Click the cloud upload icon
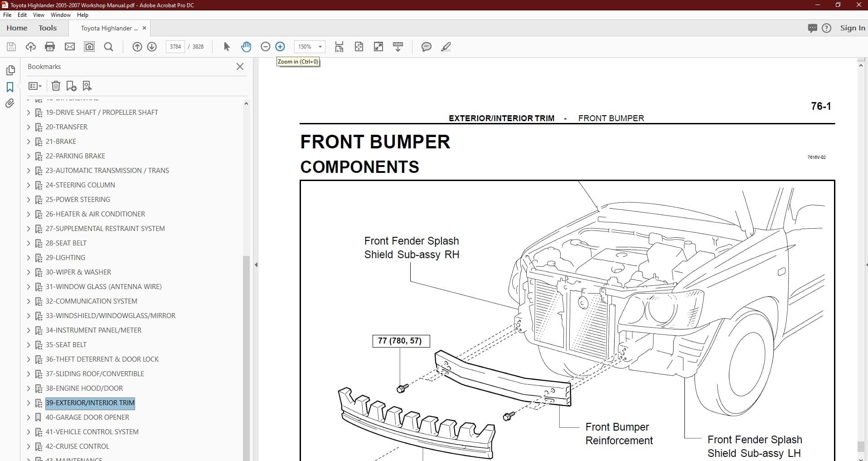 pyautogui.click(x=31, y=47)
